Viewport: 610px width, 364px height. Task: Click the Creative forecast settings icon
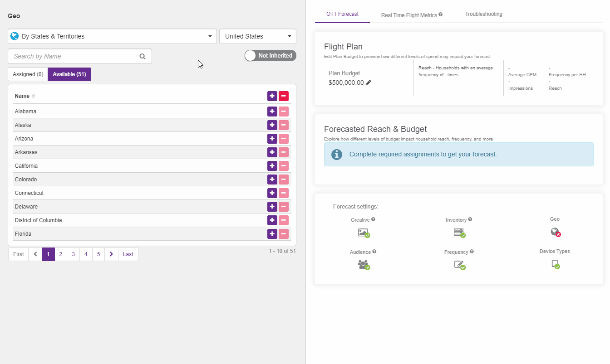click(364, 232)
